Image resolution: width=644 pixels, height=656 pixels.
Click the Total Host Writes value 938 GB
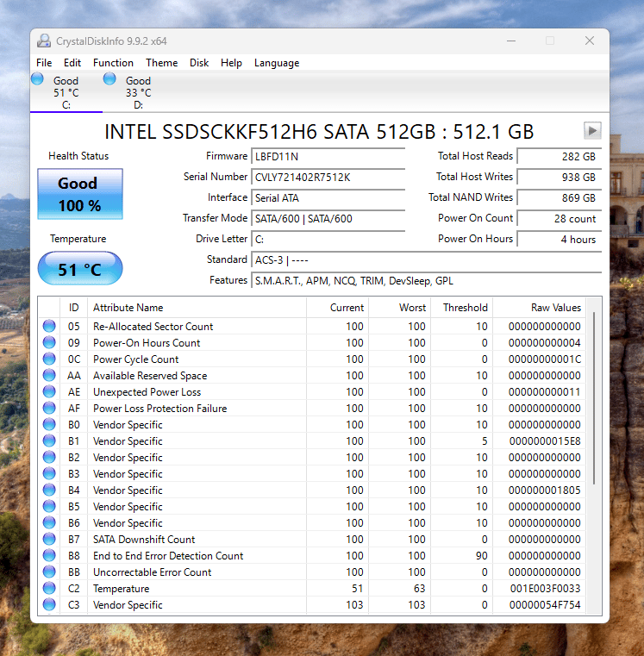[560, 177]
